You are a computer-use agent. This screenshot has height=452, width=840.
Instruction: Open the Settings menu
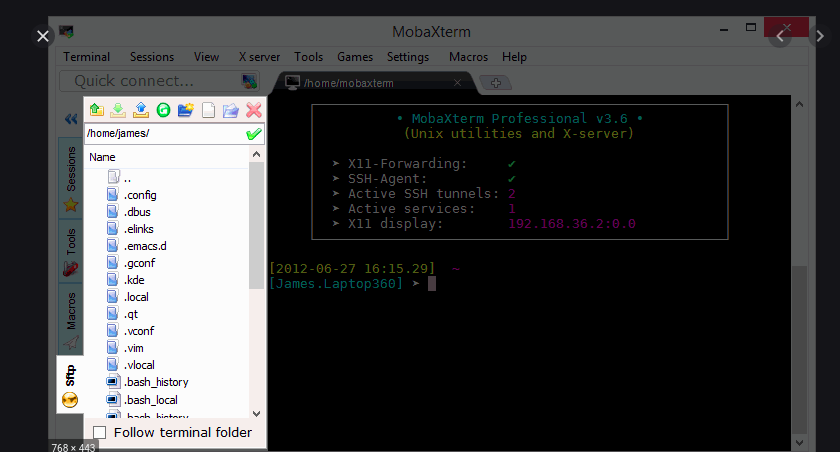click(x=408, y=57)
